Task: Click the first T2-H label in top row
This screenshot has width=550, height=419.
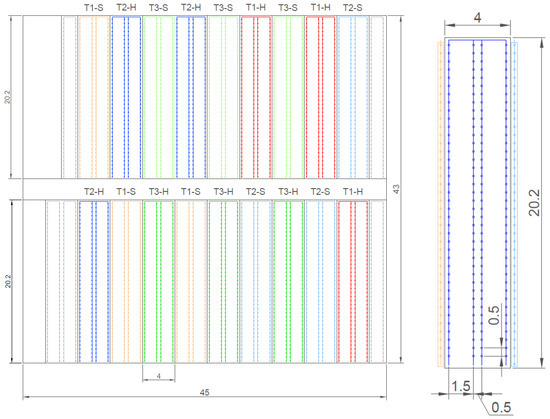Action: [126, 8]
